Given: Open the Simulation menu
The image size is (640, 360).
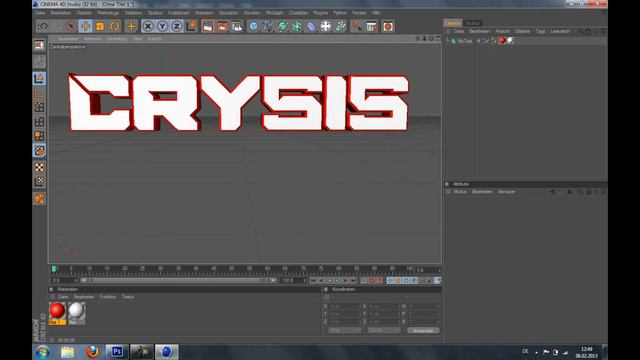Looking at the screenshot, I should [x=229, y=13].
